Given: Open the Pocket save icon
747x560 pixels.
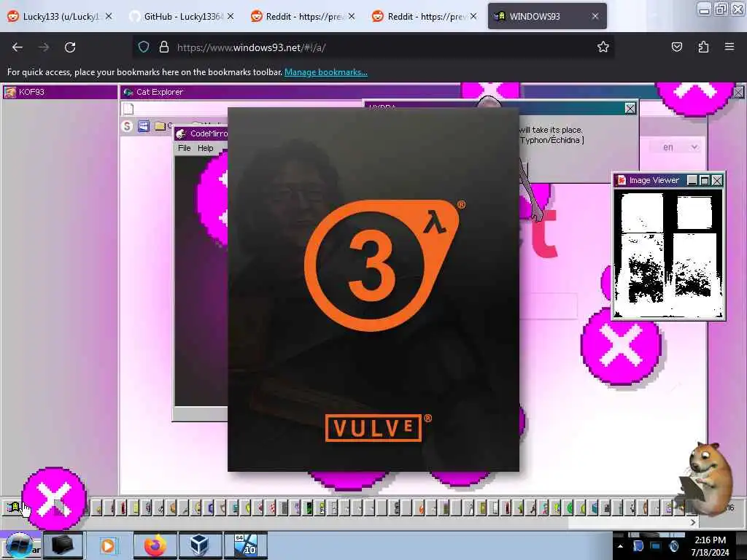Looking at the screenshot, I should click(676, 47).
